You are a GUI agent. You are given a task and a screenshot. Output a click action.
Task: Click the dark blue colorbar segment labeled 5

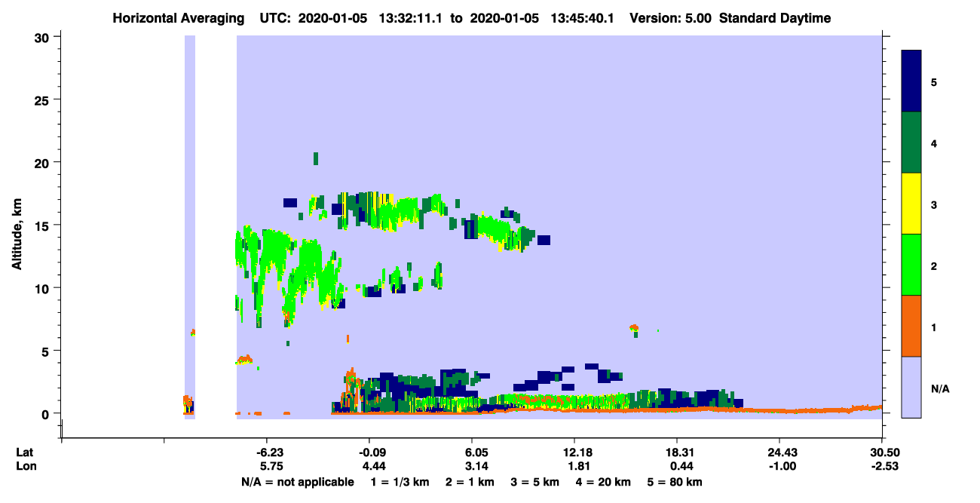coord(911,81)
